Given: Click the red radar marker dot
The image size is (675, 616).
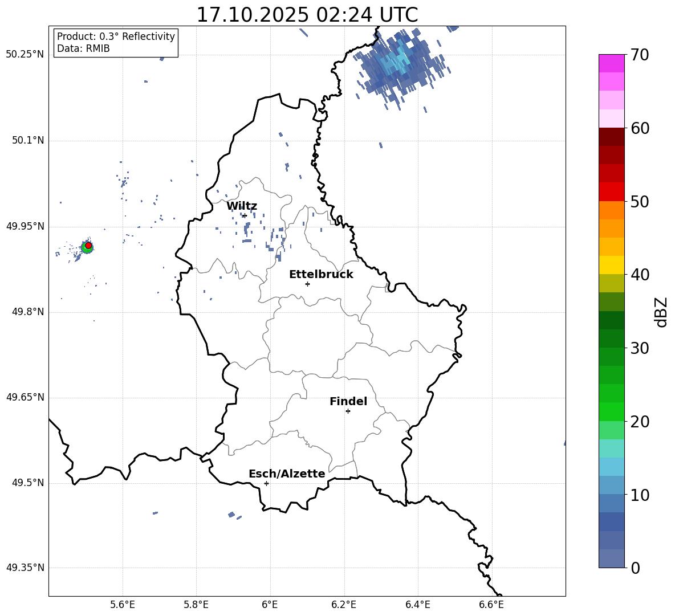Looking at the screenshot, I should pyautogui.click(x=88, y=246).
